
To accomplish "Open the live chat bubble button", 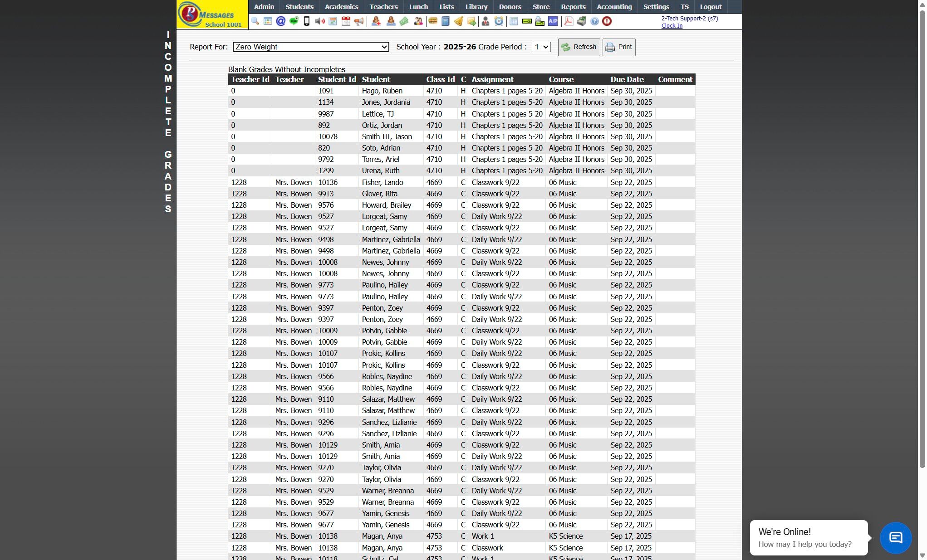I will 895,538.
